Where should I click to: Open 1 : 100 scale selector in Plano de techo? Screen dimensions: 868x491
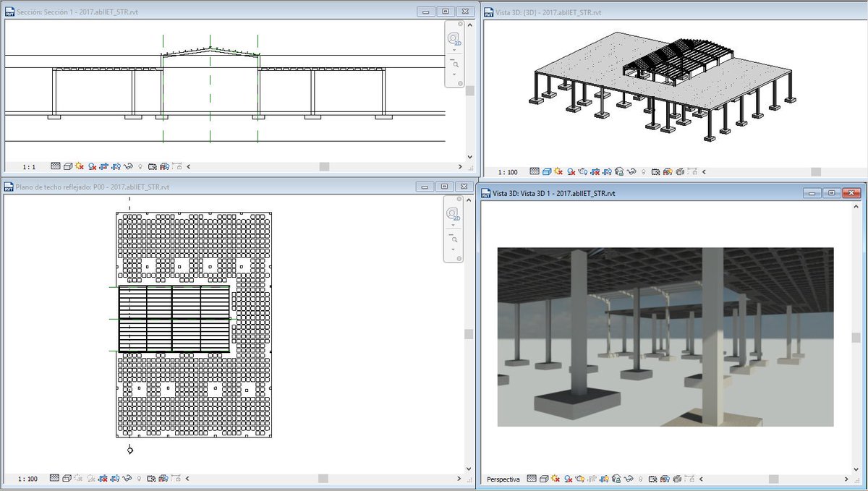(28, 479)
